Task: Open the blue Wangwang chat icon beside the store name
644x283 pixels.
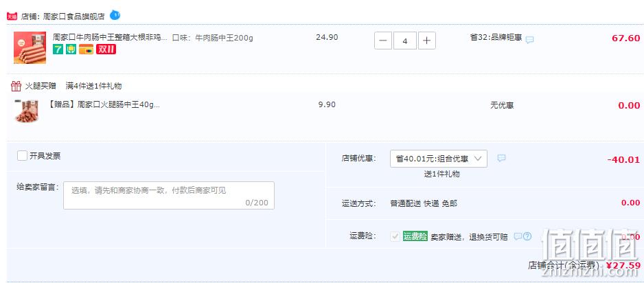Action: pos(115,16)
